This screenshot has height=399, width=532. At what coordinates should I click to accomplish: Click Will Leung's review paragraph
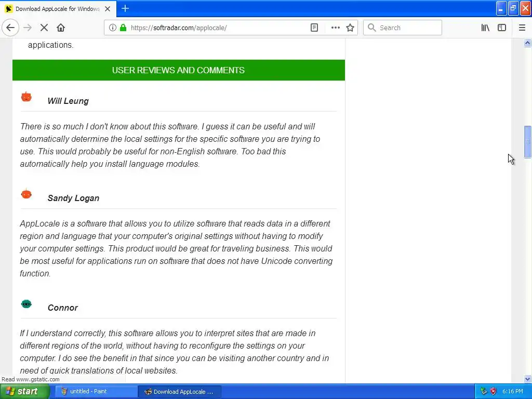(170, 145)
